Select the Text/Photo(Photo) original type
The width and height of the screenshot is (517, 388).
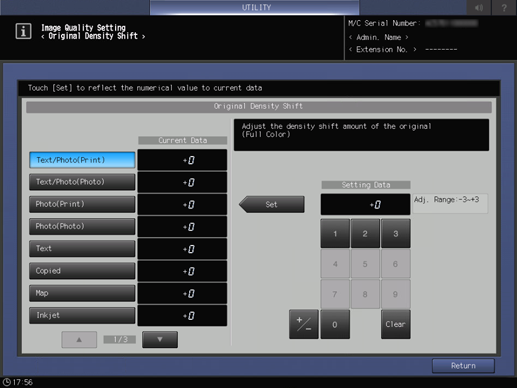pyautogui.click(x=82, y=182)
